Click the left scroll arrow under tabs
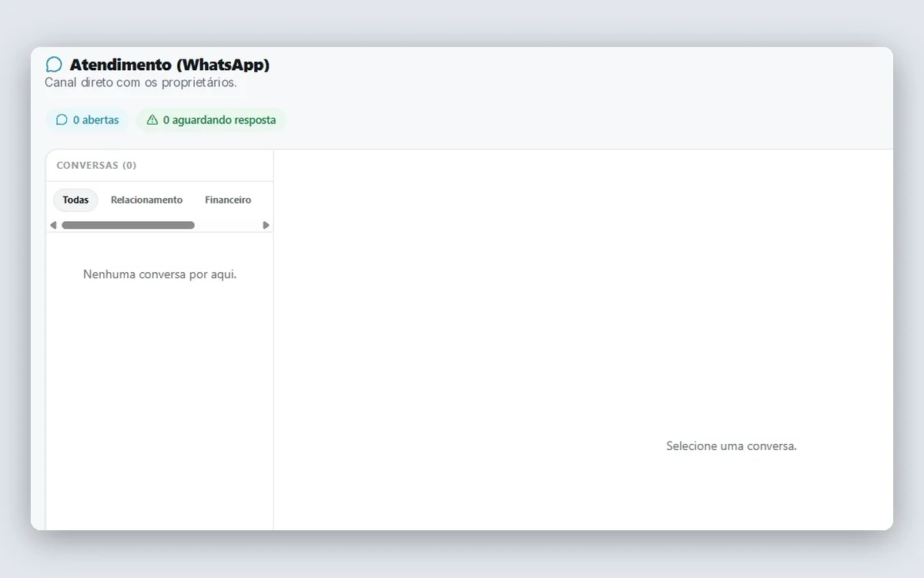The image size is (924, 578). 53,225
